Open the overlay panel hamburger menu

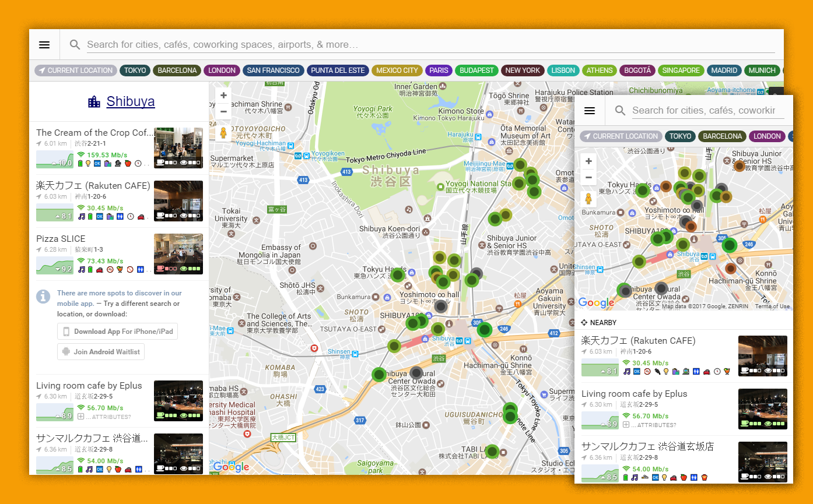click(x=590, y=111)
